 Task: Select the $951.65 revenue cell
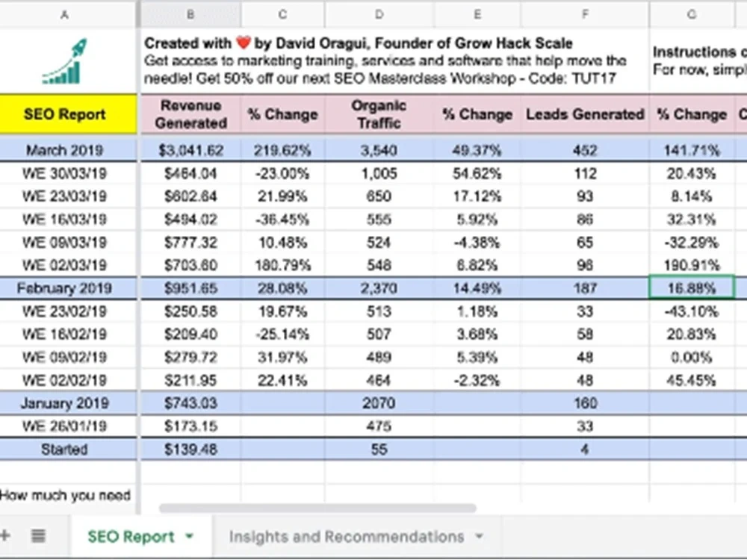point(190,288)
